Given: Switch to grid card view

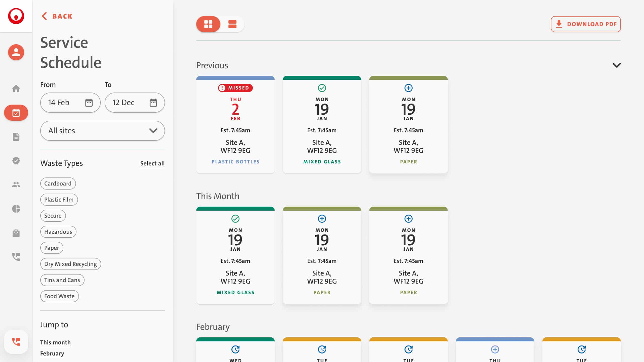Looking at the screenshot, I should [x=208, y=24].
